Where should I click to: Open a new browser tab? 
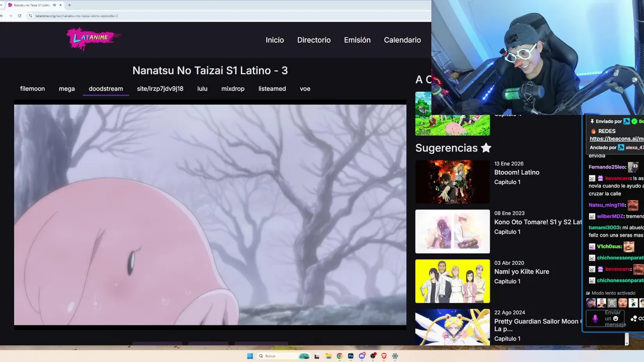(x=69, y=5)
